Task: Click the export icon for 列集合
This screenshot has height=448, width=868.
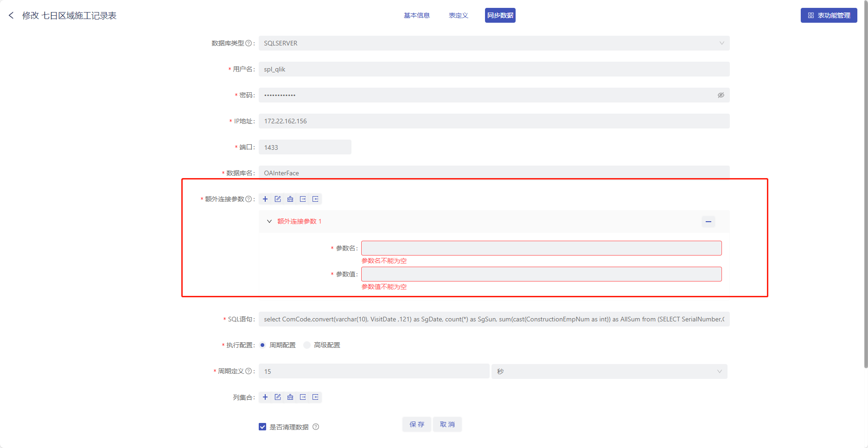Action: coord(303,397)
